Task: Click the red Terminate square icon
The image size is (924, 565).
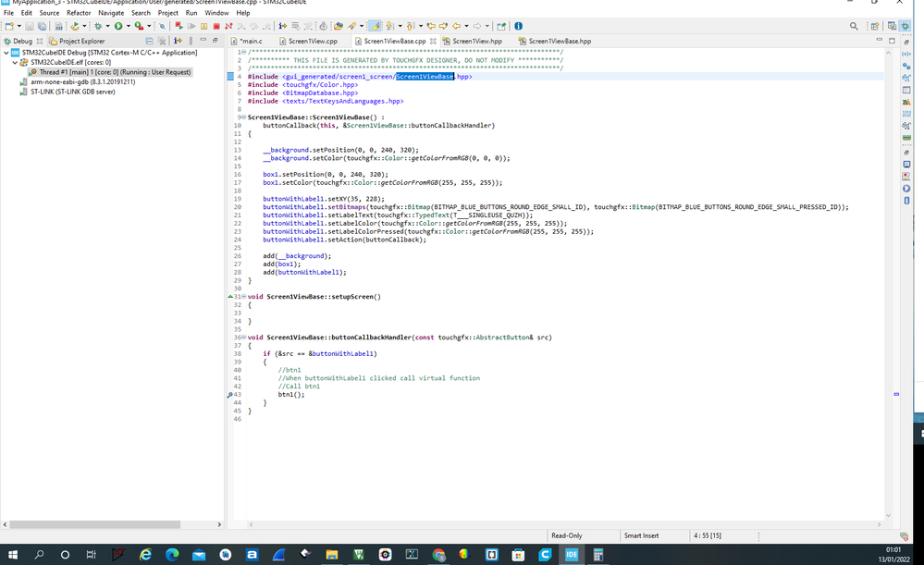Action: tap(216, 26)
